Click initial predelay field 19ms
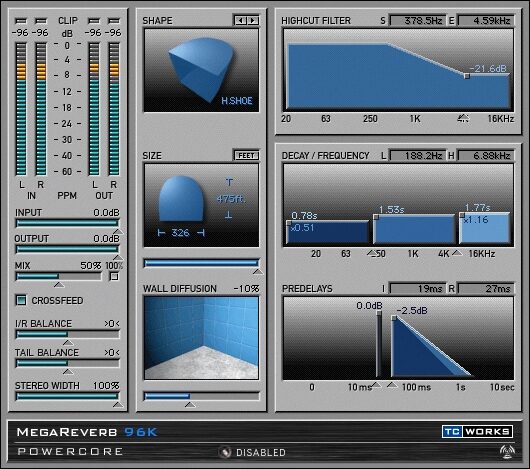Viewport: 530px width, 469px height. point(418,289)
